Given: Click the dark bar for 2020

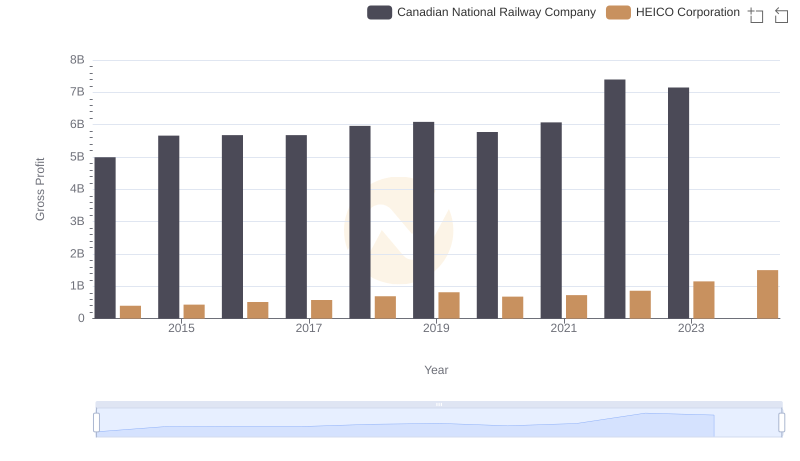Looking at the screenshot, I should pos(487,225).
